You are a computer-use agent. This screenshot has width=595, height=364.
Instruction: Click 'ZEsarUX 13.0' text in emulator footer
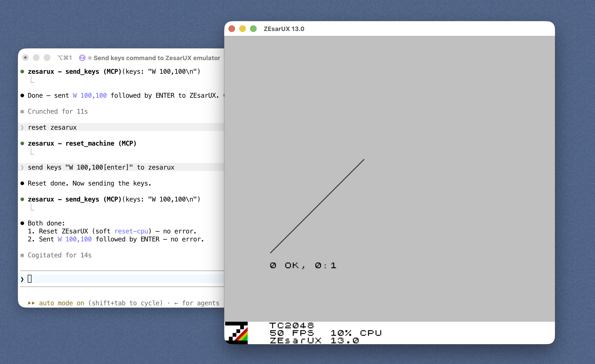pos(314,341)
